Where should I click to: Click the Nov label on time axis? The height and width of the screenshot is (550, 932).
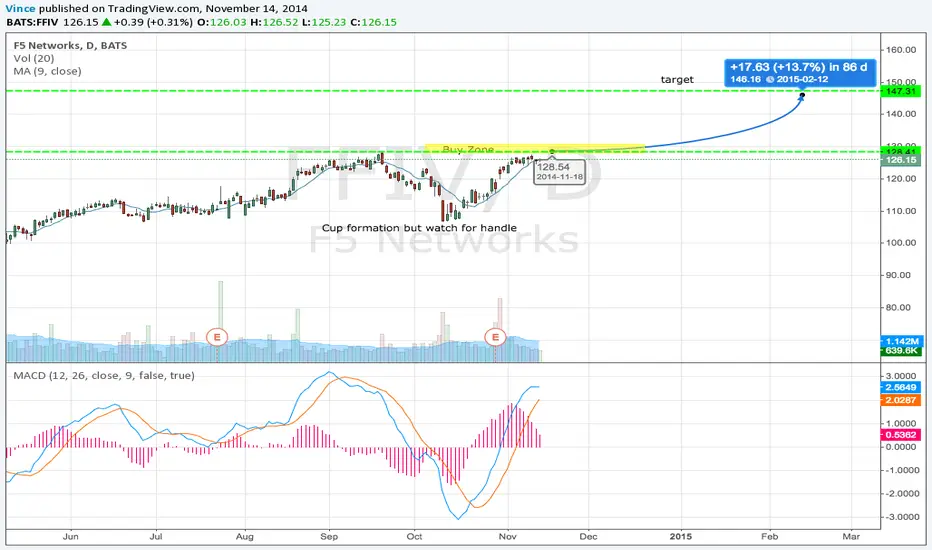point(508,536)
